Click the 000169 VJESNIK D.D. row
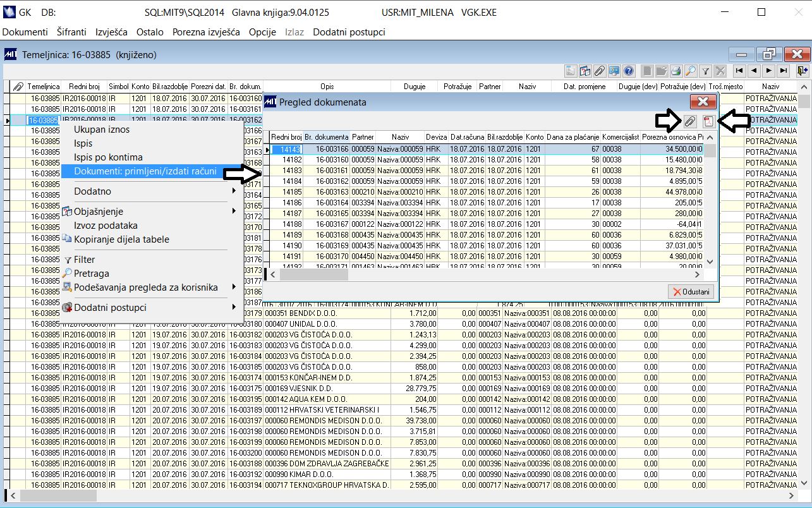This screenshot has height=508, width=812. (404, 388)
